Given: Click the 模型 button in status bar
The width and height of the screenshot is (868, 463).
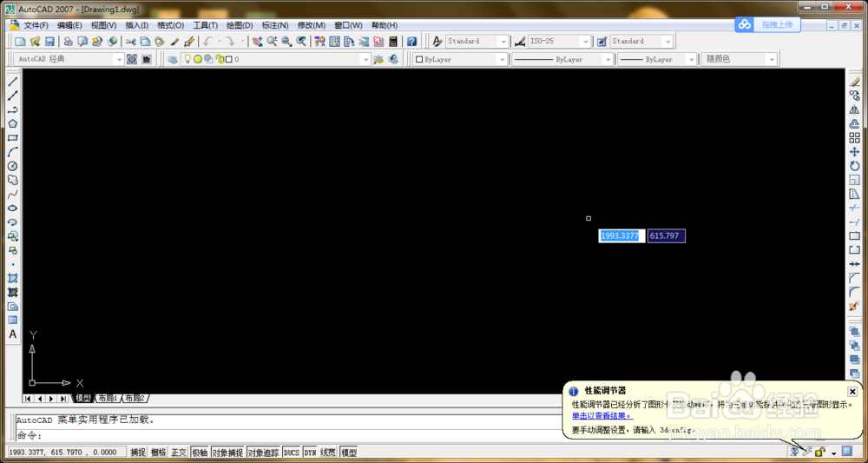Looking at the screenshot, I should (x=349, y=453).
